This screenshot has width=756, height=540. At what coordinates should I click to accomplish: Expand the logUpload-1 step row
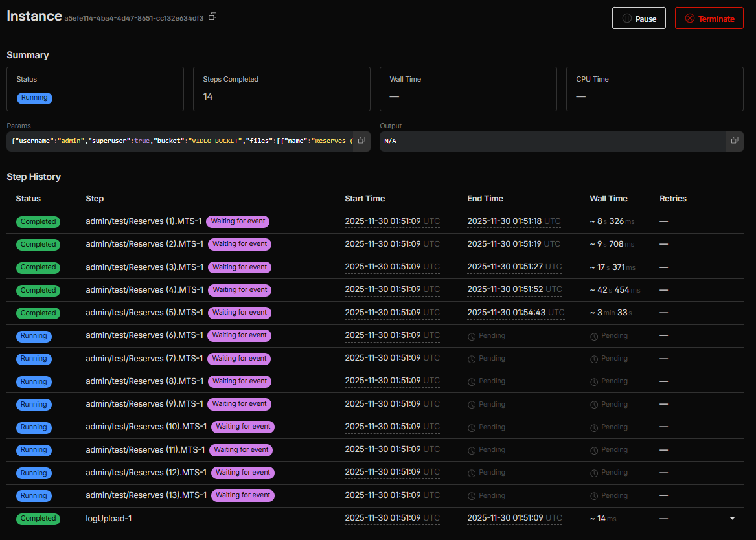(732, 518)
